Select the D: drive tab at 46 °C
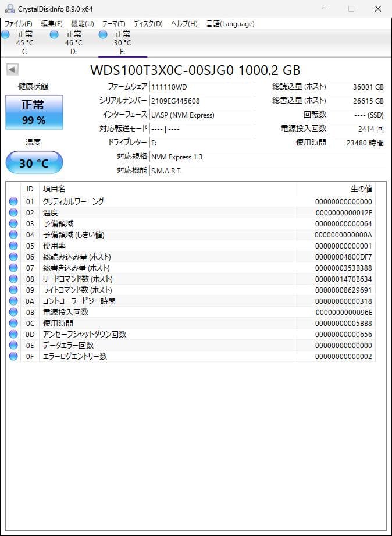Viewport: 392px width, 536px height. tap(73, 42)
